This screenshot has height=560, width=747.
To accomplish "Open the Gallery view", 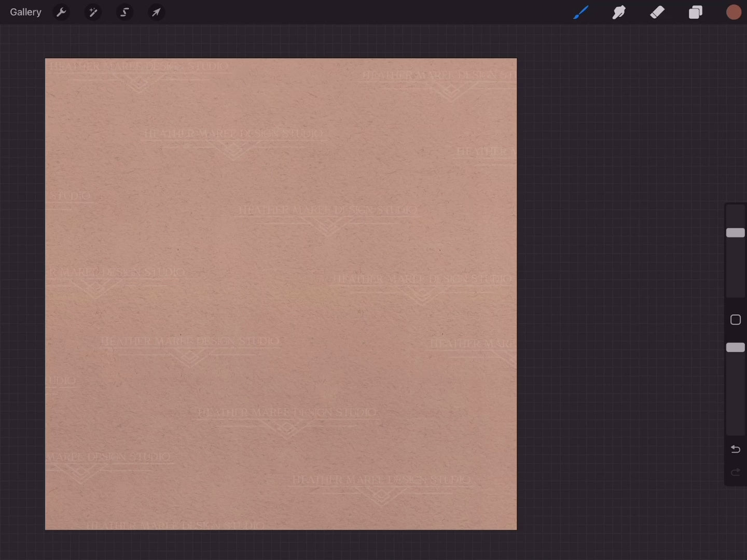I will coord(25,12).
